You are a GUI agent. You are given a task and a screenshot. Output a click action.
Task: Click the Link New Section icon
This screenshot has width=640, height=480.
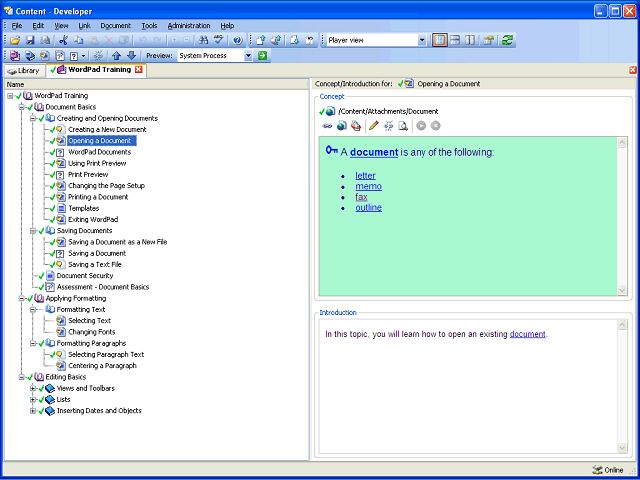pos(30,56)
